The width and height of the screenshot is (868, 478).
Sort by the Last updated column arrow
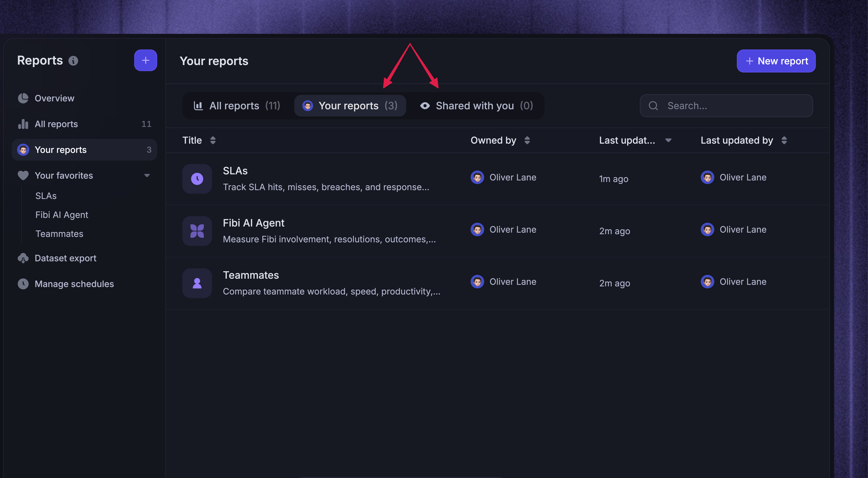[669, 140]
